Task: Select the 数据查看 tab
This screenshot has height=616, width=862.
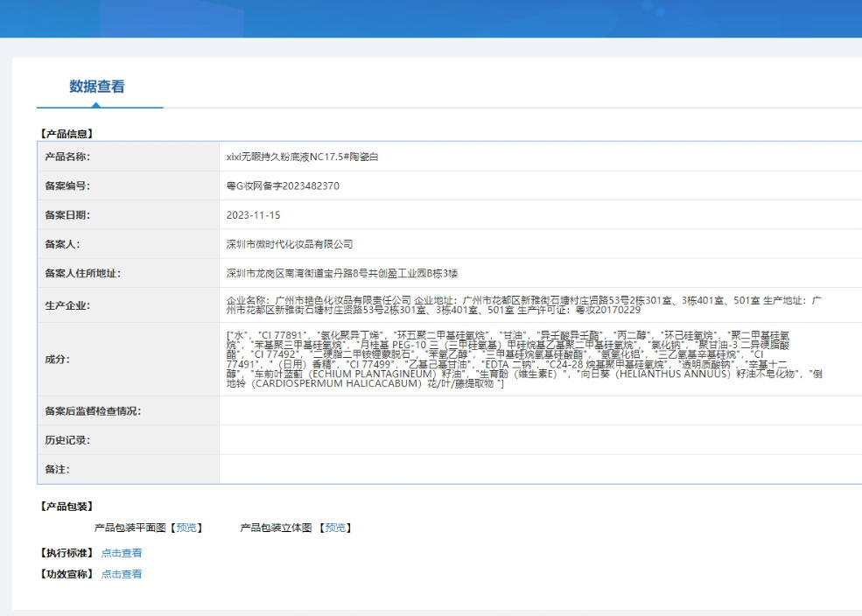Action: (x=97, y=87)
